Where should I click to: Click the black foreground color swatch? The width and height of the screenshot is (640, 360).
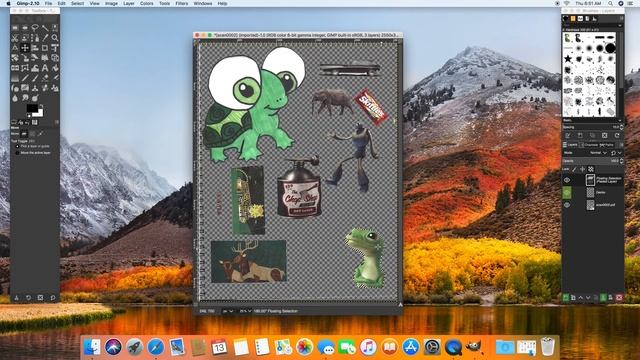[32, 108]
